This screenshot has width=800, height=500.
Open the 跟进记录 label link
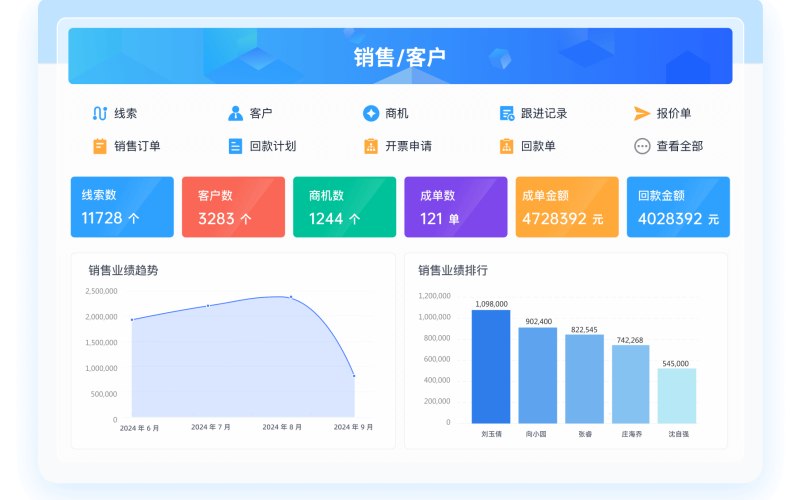point(544,113)
